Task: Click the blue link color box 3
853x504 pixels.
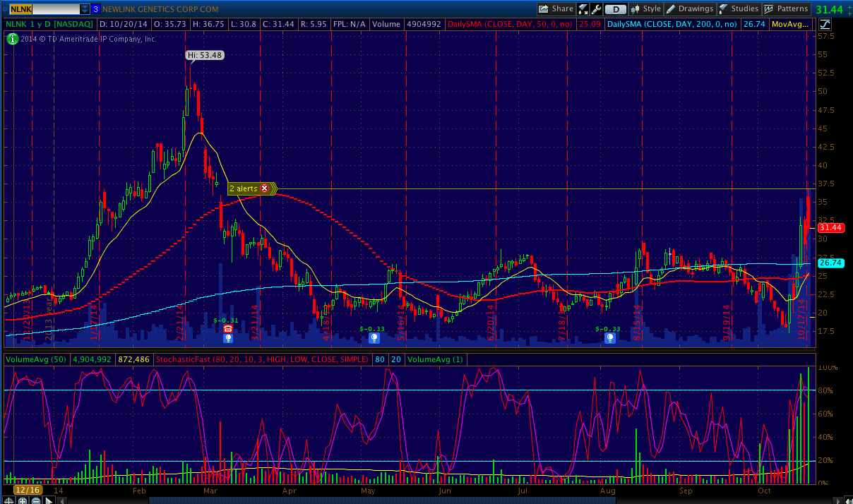Action: (x=95, y=9)
